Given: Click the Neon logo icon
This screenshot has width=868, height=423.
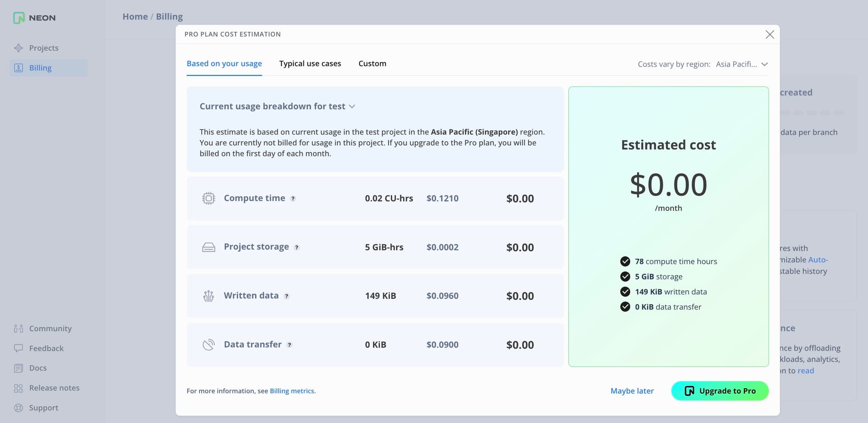Looking at the screenshot, I should pyautogui.click(x=19, y=18).
